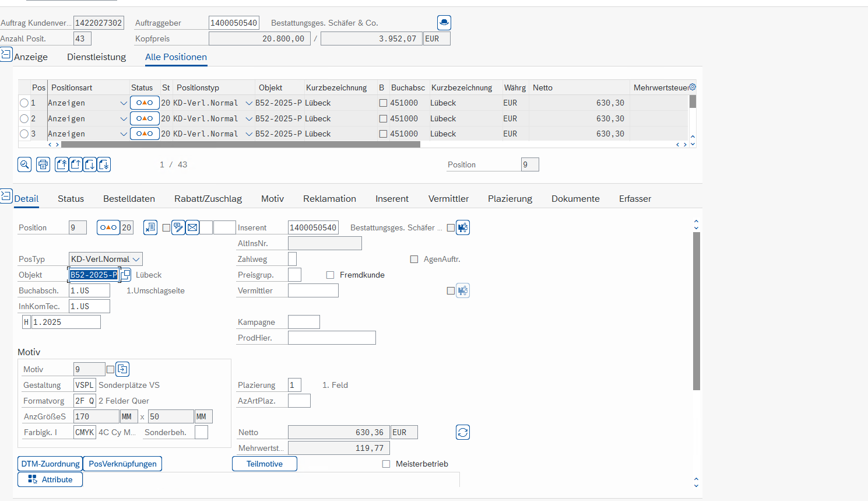
Task: Open Positionsart dropdown in row 1
Action: [124, 103]
